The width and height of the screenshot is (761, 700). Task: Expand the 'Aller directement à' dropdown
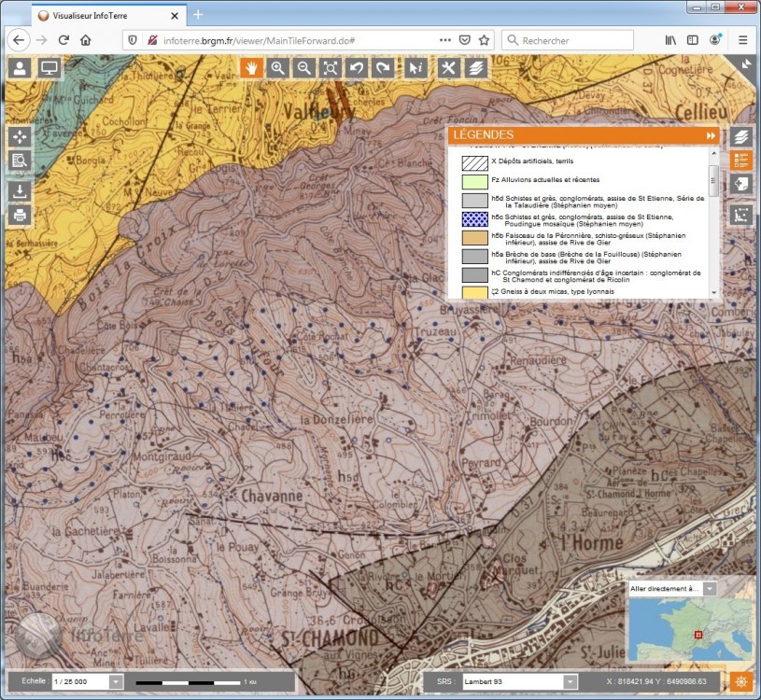click(x=710, y=589)
